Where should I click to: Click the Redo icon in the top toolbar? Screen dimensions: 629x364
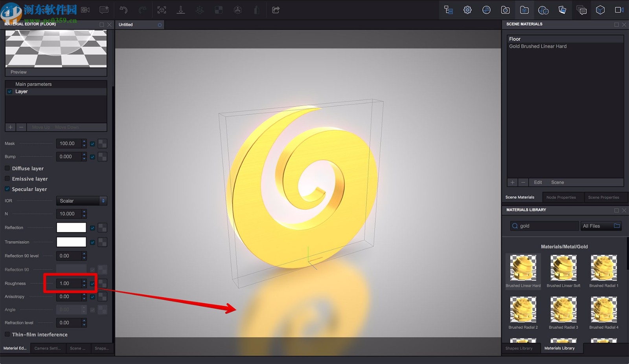[x=142, y=10]
